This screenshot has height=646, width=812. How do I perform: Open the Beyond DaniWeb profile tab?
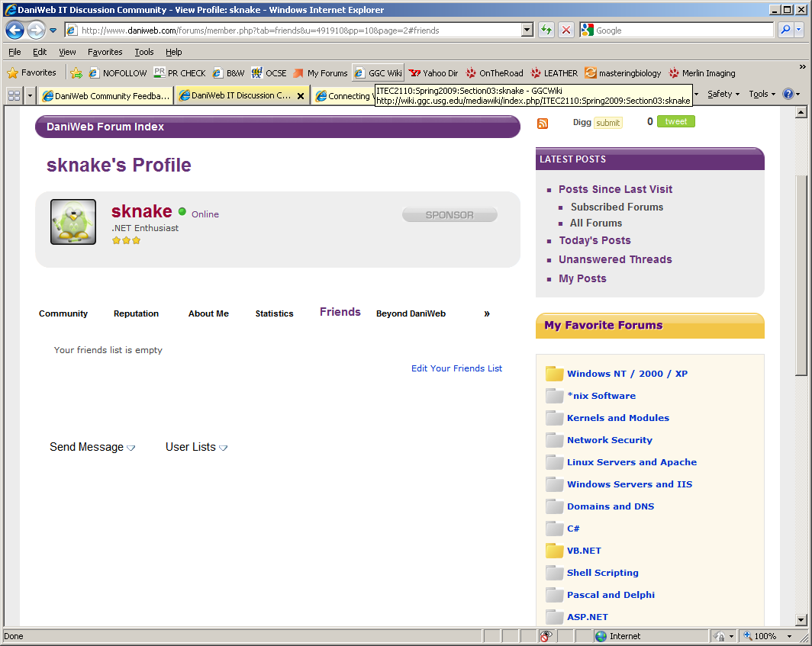411,313
